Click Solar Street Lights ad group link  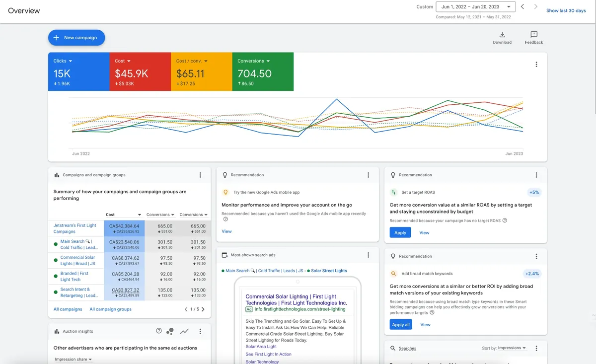329,271
